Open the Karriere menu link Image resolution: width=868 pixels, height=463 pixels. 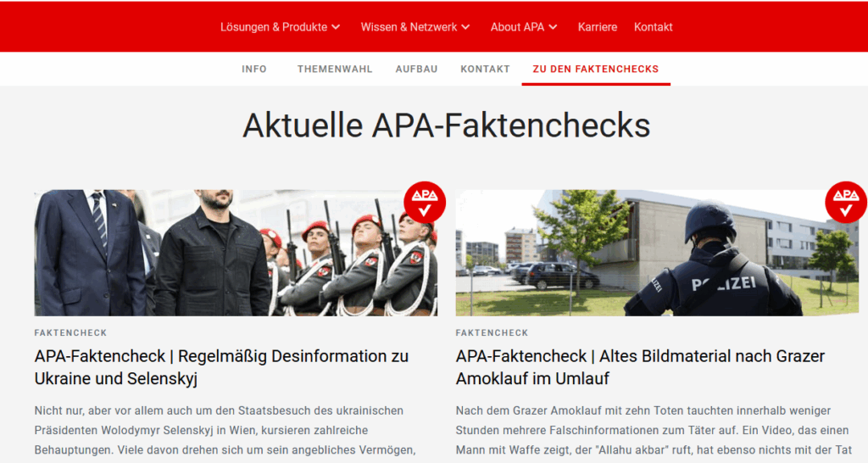tap(598, 27)
